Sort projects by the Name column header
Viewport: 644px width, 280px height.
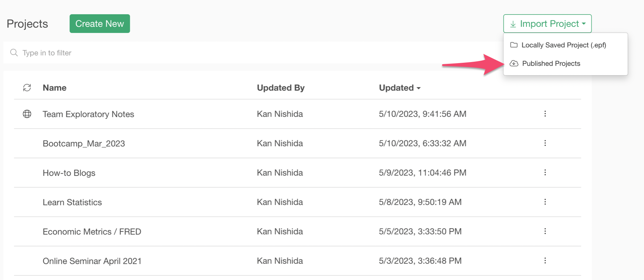click(x=54, y=88)
